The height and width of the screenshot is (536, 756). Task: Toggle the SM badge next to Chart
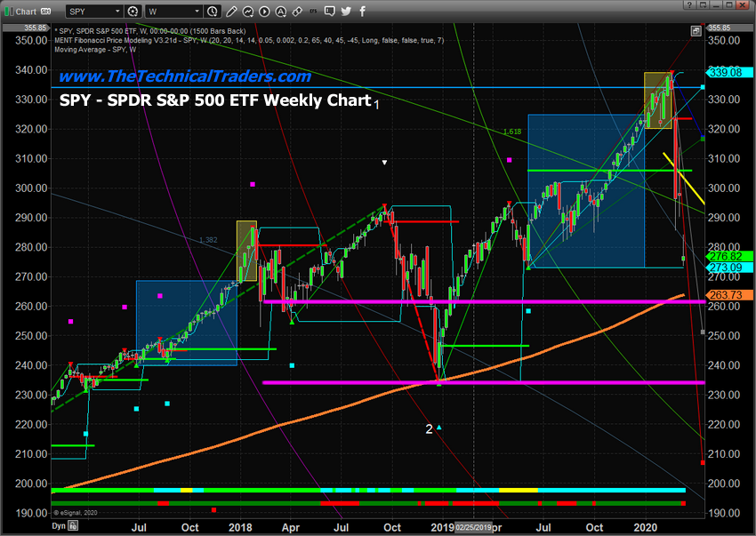pyautogui.click(x=45, y=12)
